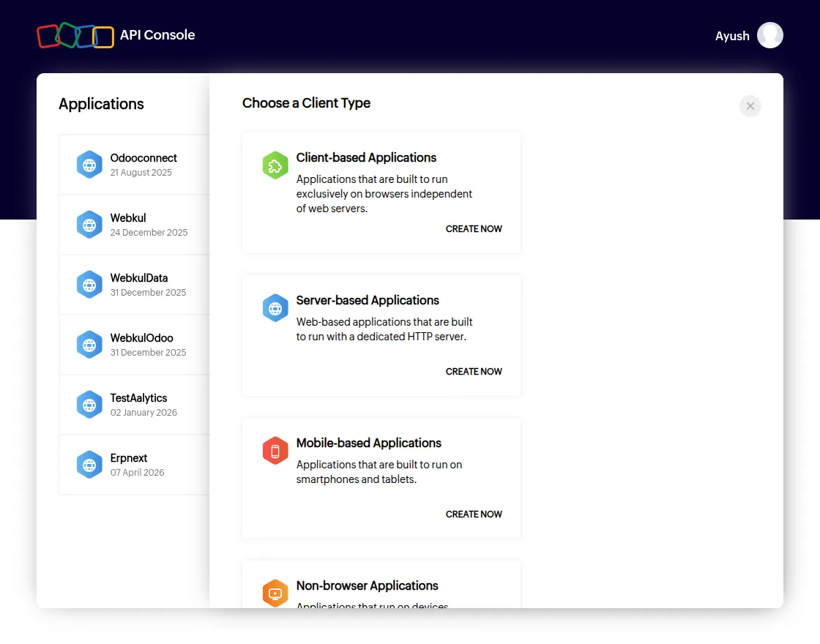Viewport: 820px width, 644px height.
Task: Click the WebkulData application icon
Action: point(89,285)
